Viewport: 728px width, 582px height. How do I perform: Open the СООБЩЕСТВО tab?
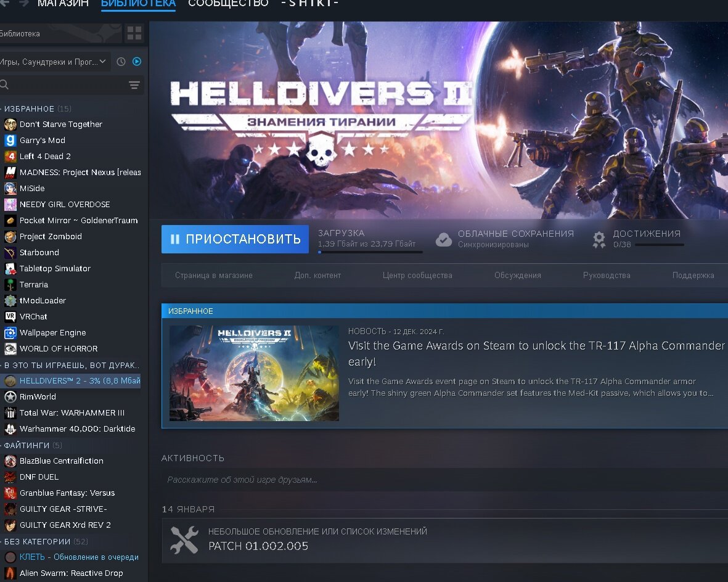pyautogui.click(x=228, y=4)
